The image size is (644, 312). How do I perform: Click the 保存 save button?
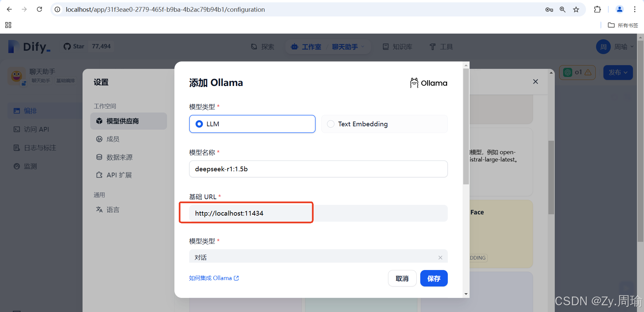tap(434, 278)
